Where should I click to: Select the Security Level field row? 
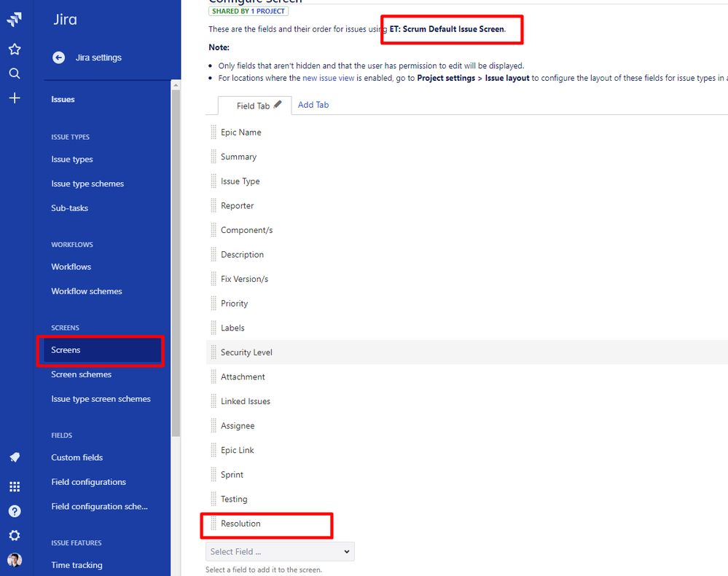(x=466, y=352)
